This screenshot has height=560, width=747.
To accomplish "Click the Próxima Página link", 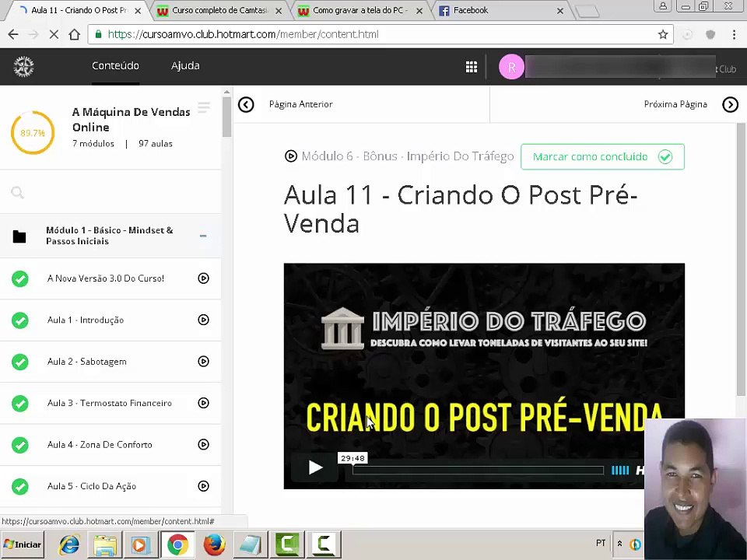I will pos(675,104).
